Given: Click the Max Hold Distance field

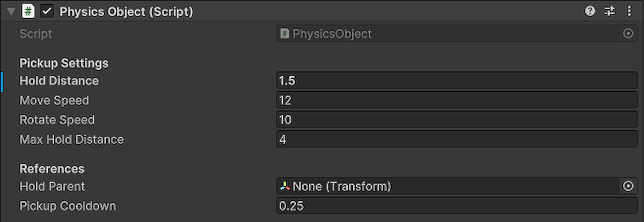Looking at the screenshot, I should [x=456, y=139].
